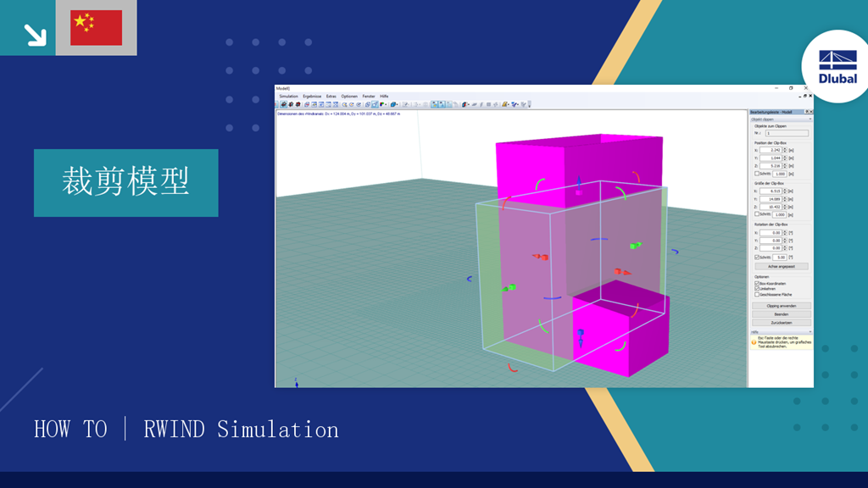
Task: Click the China flag language icon
Action: [97, 28]
